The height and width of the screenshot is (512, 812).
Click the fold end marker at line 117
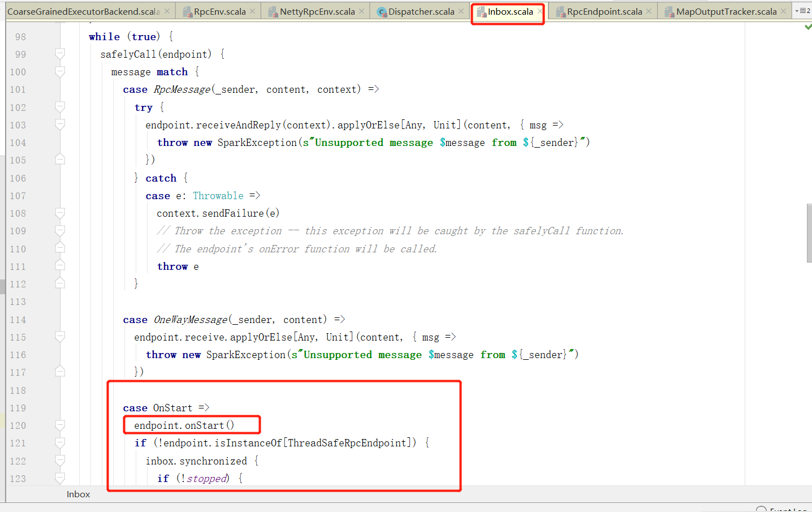[x=60, y=372]
